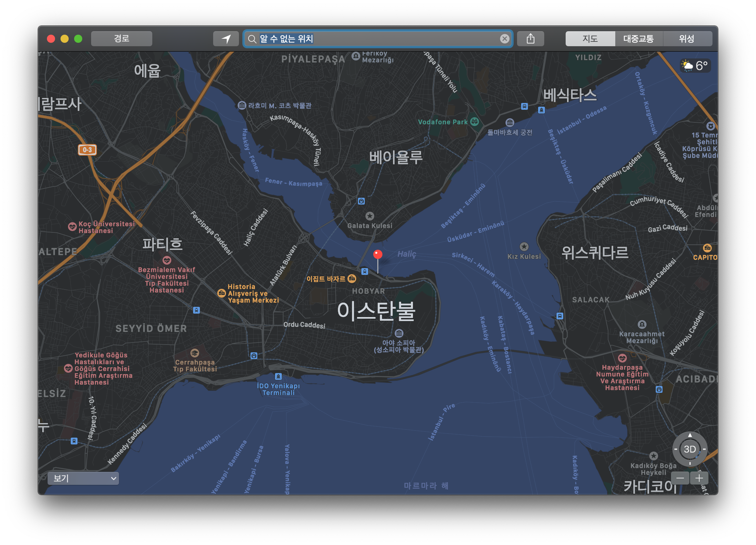Click the İDO Yenikapı Terminali ferry icon
Viewport: 756px width, 545px height.
pos(278,376)
